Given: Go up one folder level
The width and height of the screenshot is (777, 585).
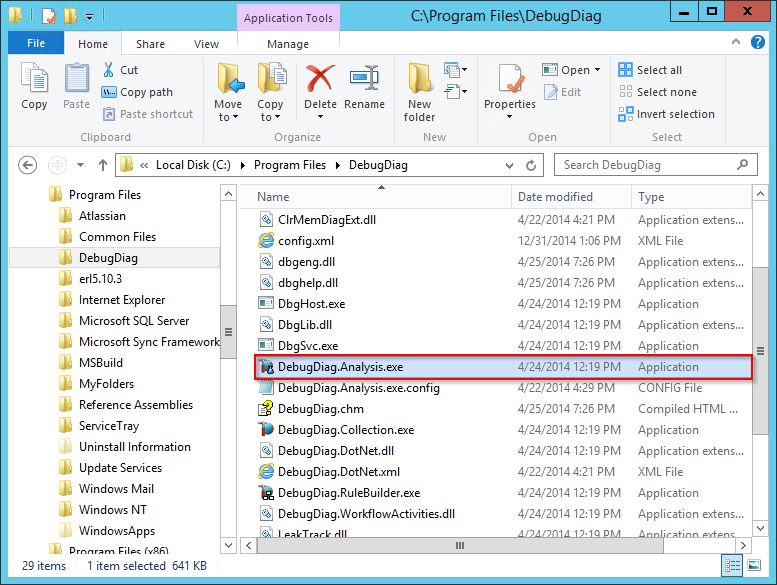Looking at the screenshot, I should click(103, 165).
